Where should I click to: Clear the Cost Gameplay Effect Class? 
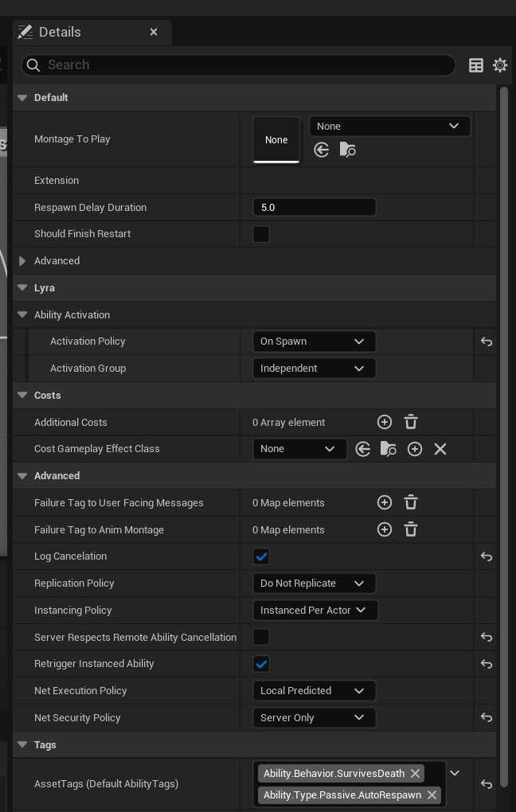click(440, 449)
